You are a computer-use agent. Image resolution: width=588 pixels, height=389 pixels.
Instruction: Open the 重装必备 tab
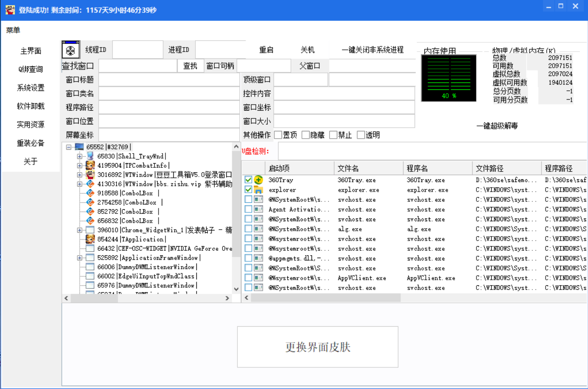(x=31, y=143)
